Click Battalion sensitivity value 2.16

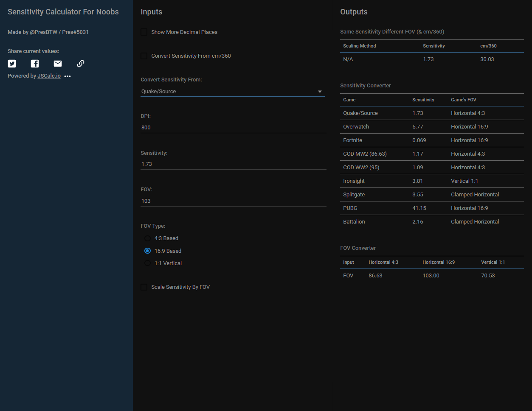pos(417,222)
